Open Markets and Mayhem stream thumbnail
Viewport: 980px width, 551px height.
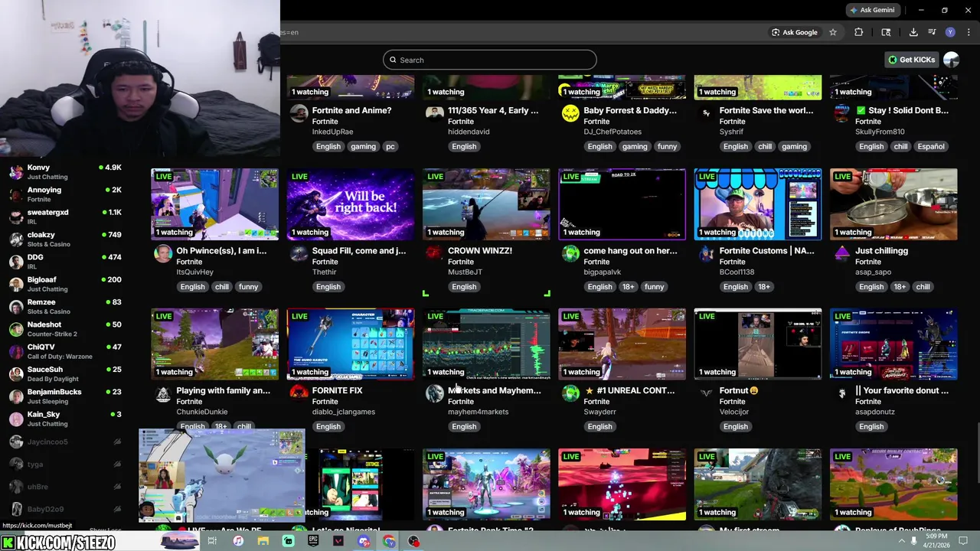click(x=486, y=344)
